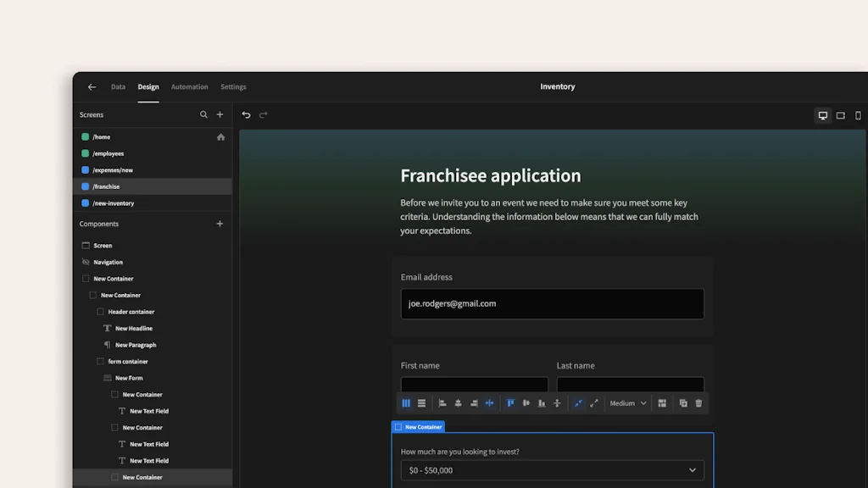Switch to the Automation tab

(189, 86)
